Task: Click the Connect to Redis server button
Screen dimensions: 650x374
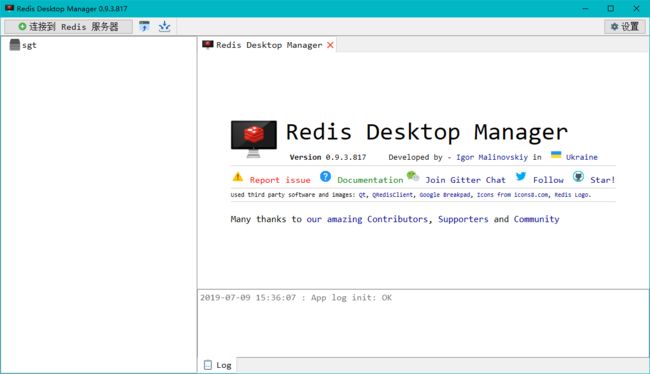Action: coord(68,27)
